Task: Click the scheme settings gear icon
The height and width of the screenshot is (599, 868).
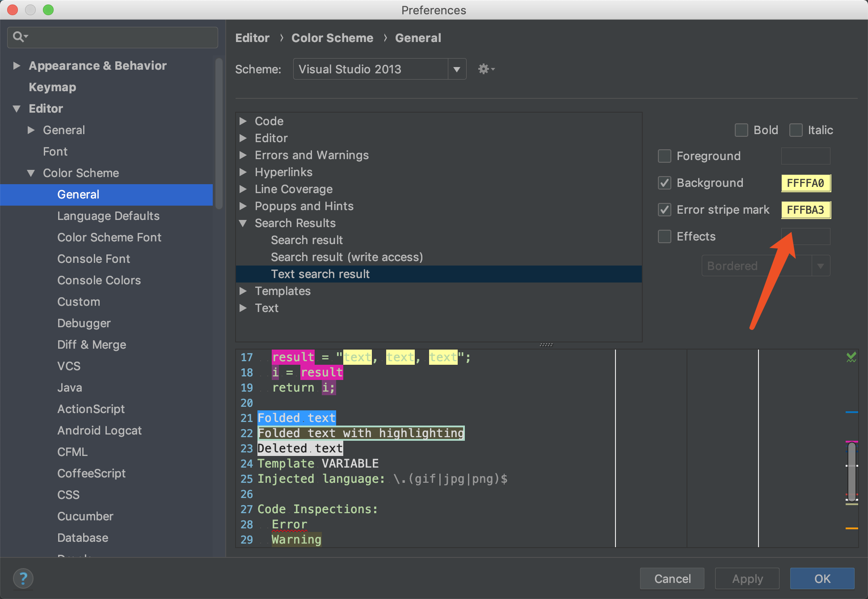Action: (x=485, y=69)
